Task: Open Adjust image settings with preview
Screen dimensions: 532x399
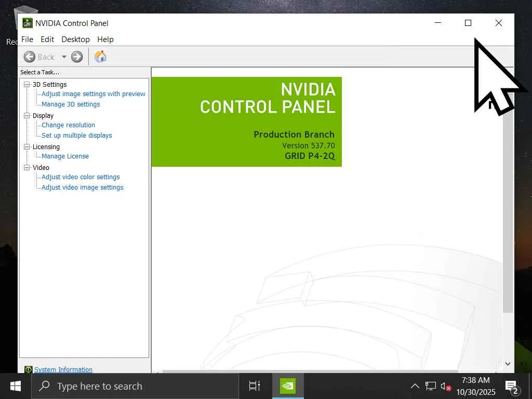Action: [x=94, y=94]
